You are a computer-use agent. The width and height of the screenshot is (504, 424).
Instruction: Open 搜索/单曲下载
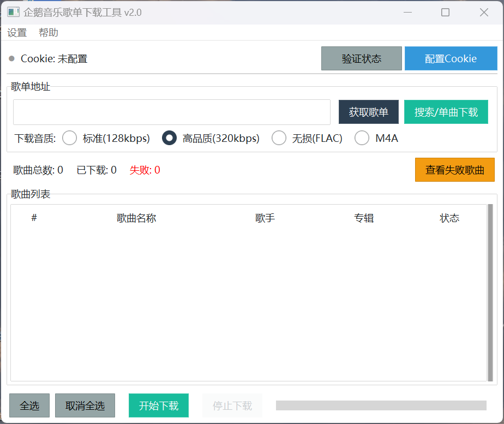point(446,112)
